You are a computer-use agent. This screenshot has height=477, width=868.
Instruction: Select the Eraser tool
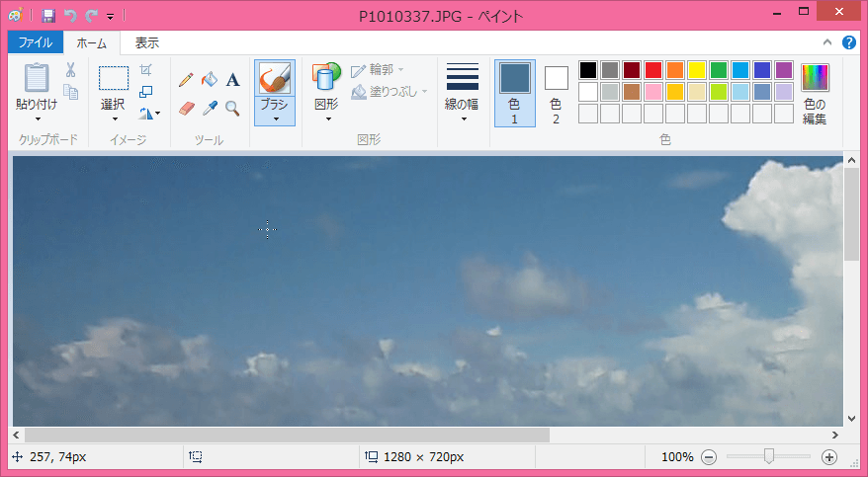(187, 109)
